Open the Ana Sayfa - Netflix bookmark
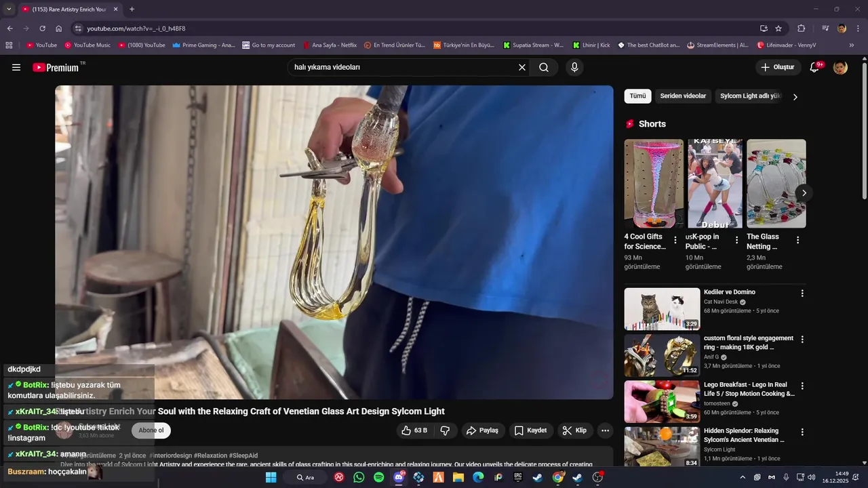The width and height of the screenshot is (868, 488). (x=329, y=45)
